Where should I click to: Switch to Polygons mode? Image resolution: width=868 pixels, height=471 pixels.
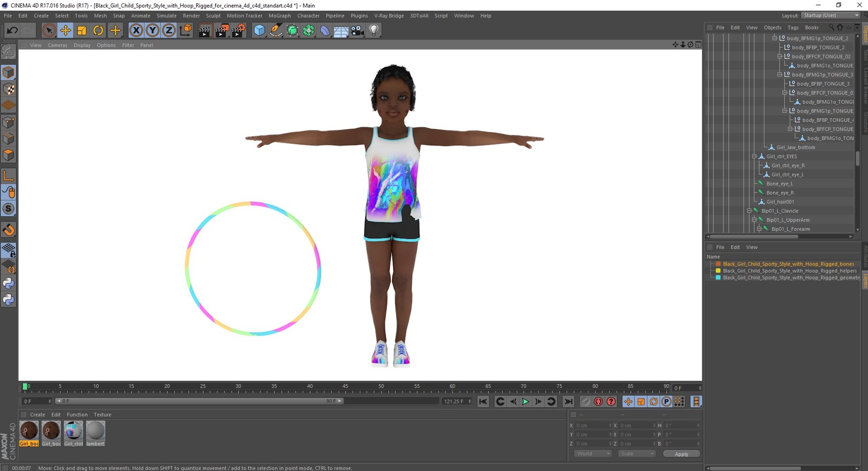[9, 155]
